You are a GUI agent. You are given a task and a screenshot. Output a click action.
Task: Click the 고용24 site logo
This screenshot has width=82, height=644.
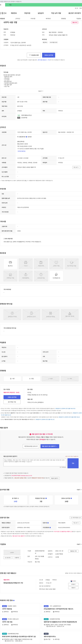point(3,13)
